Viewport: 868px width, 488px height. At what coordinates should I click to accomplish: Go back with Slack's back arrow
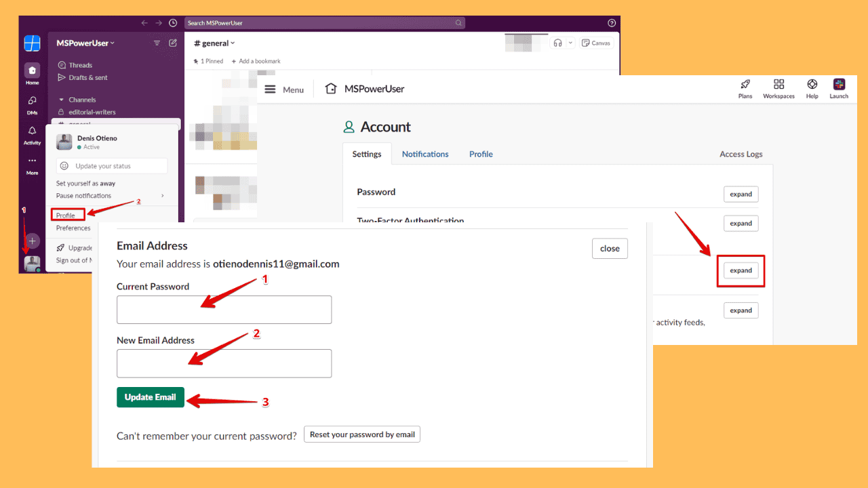[144, 23]
